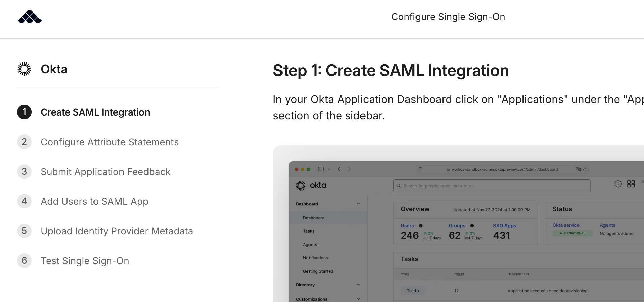Select the Test Single Sign-On step

tap(85, 261)
